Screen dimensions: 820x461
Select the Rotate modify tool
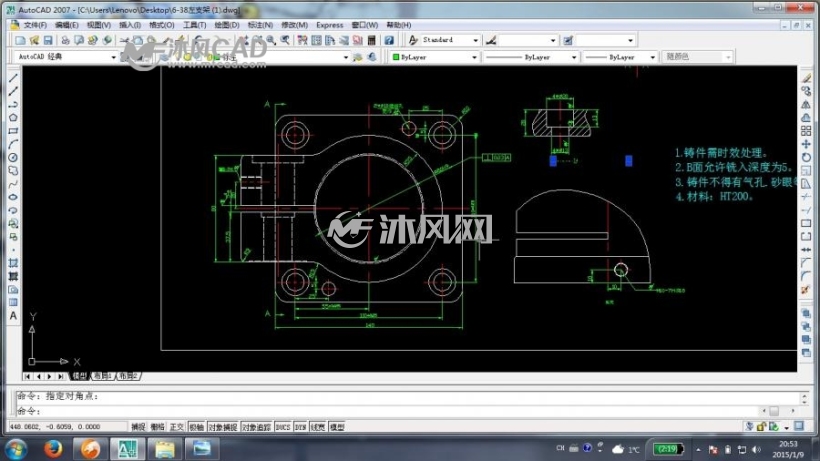[806, 157]
